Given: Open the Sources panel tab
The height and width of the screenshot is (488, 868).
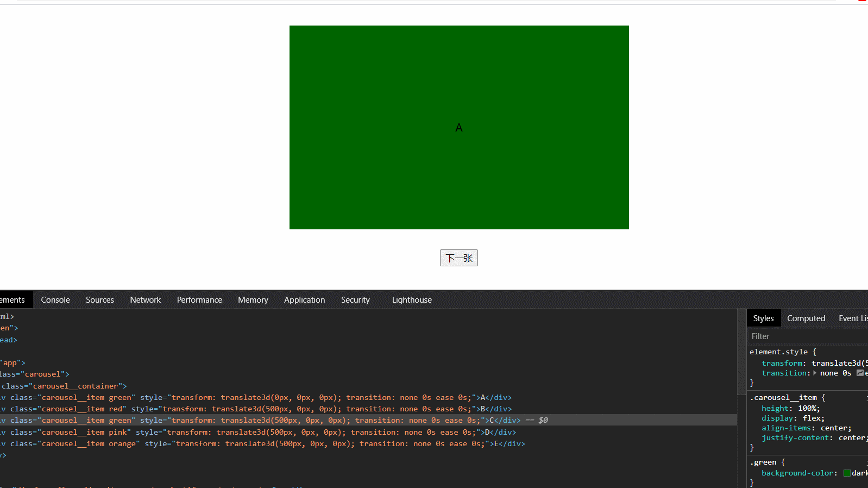Looking at the screenshot, I should (x=100, y=300).
